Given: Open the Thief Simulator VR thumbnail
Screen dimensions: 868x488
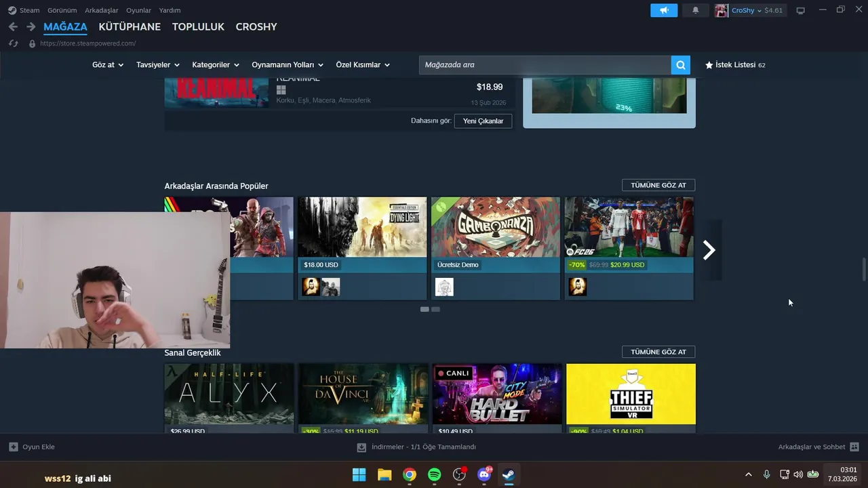Looking at the screenshot, I should coord(631,394).
